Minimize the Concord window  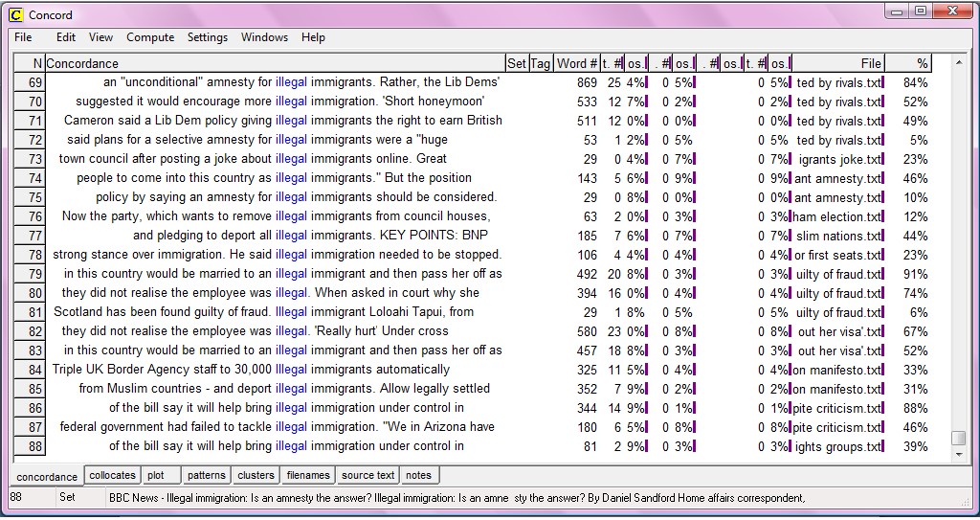tap(897, 11)
